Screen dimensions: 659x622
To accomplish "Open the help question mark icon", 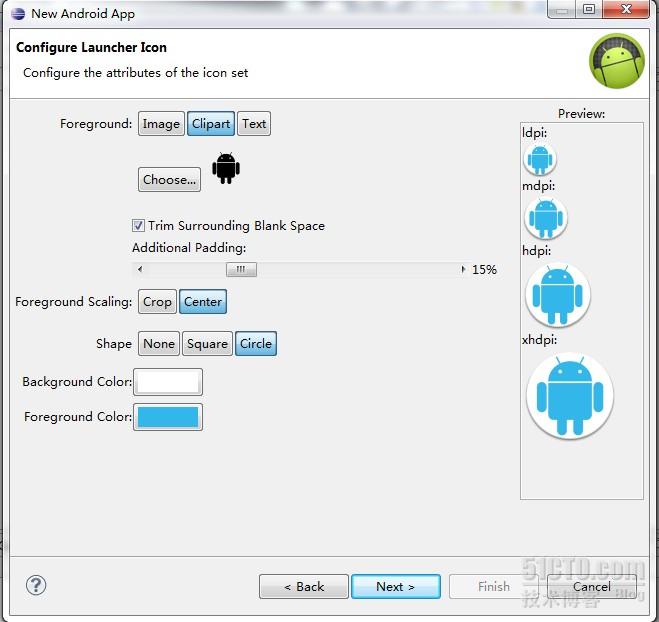I will [36, 585].
